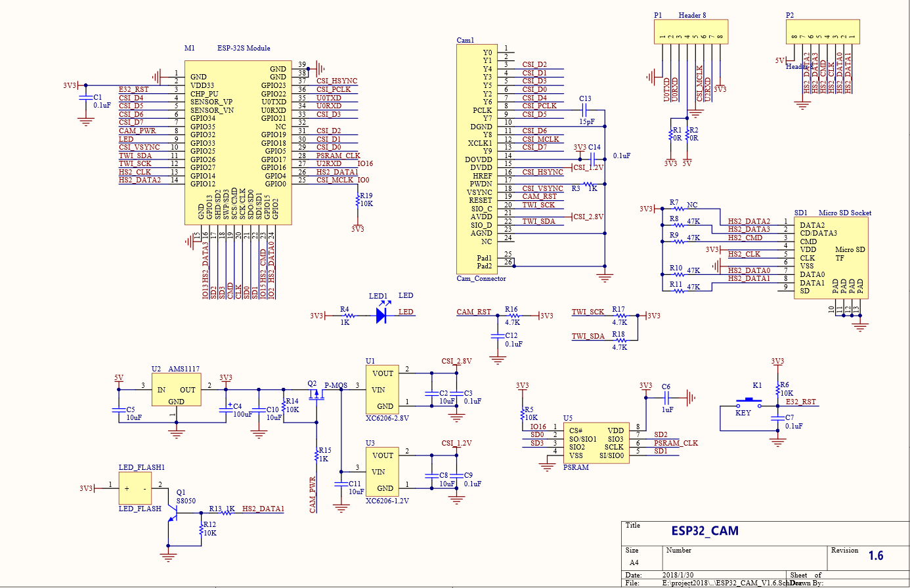Click the "1uF" value of C6

pos(667,409)
